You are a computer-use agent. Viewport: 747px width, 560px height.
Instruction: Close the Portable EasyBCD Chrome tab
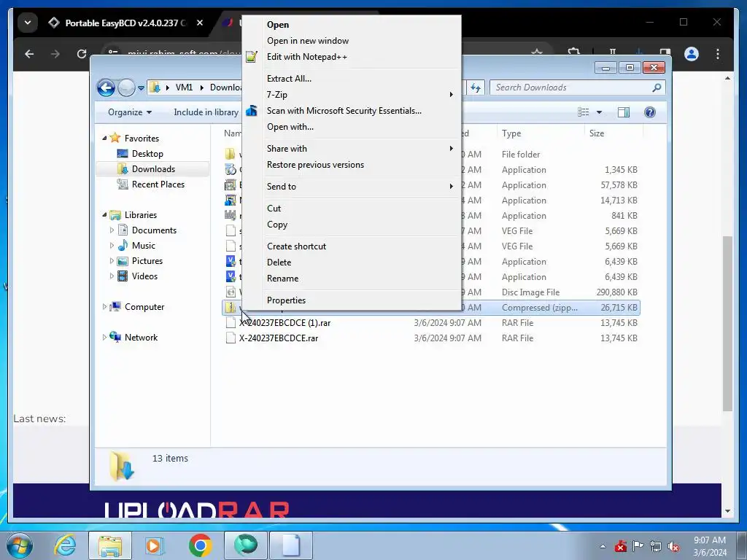pyautogui.click(x=200, y=23)
